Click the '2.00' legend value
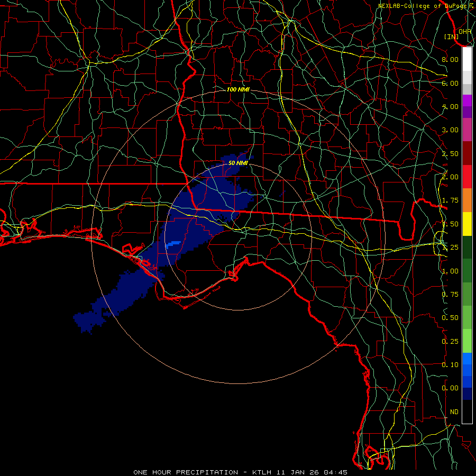476x476 pixels. click(x=450, y=177)
